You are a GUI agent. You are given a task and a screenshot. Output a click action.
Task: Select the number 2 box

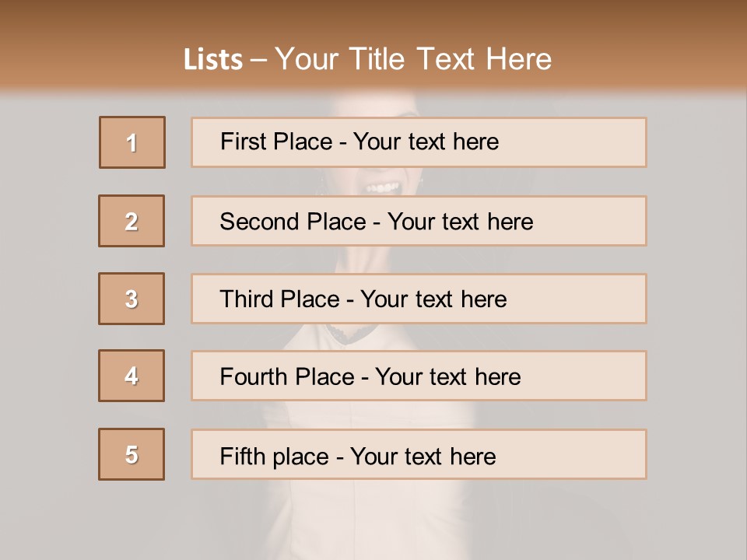click(x=132, y=221)
